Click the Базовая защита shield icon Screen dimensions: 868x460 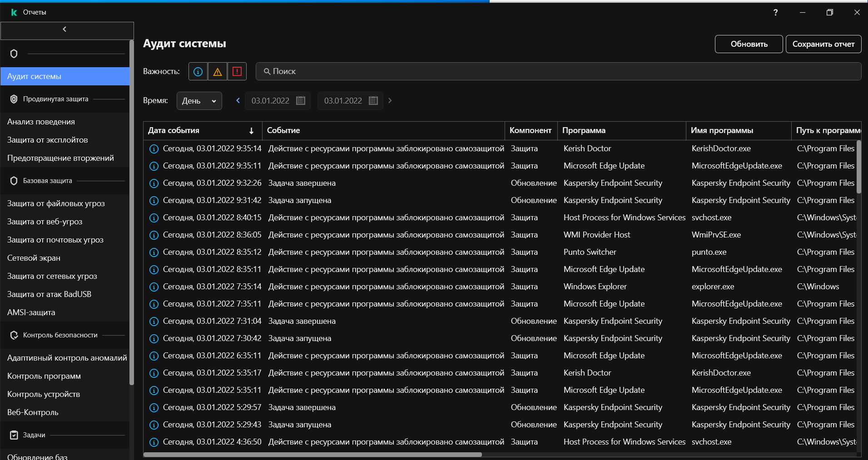(x=14, y=181)
